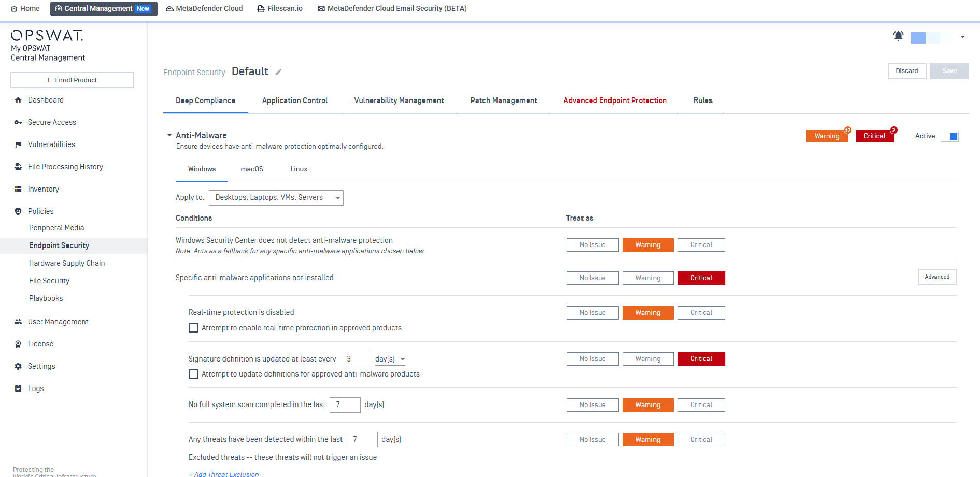Set real-time protection disabled to Critical

(701, 313)
